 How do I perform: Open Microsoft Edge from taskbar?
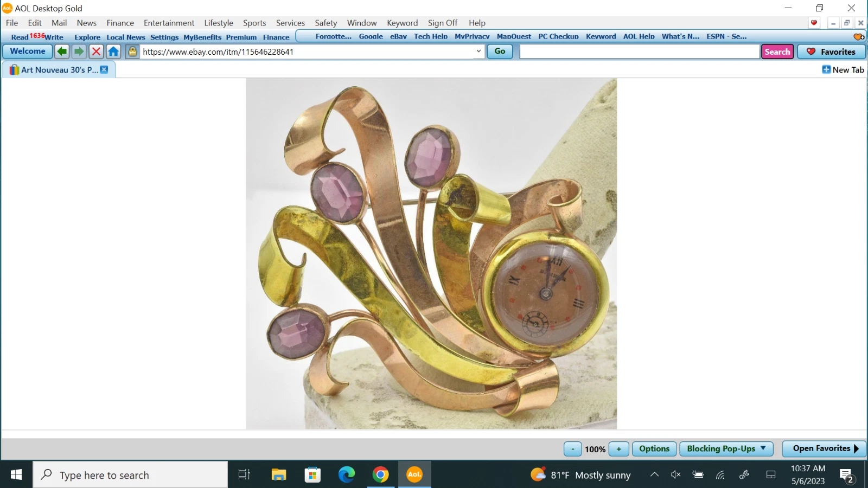click(x=346, y=475)
